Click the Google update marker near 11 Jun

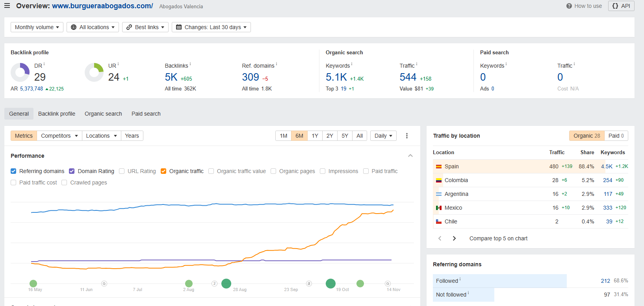click(104, 283)
